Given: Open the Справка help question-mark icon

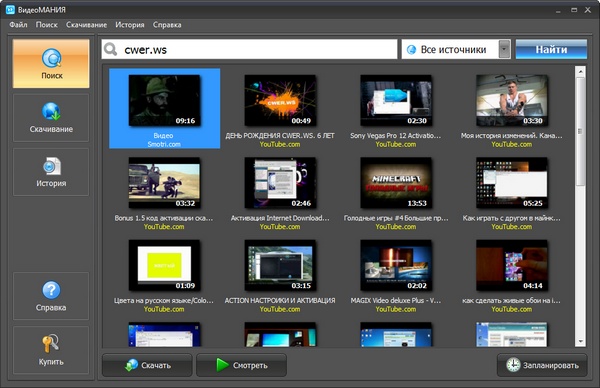Looking at the screenshot, I should [x=51, y=290].
